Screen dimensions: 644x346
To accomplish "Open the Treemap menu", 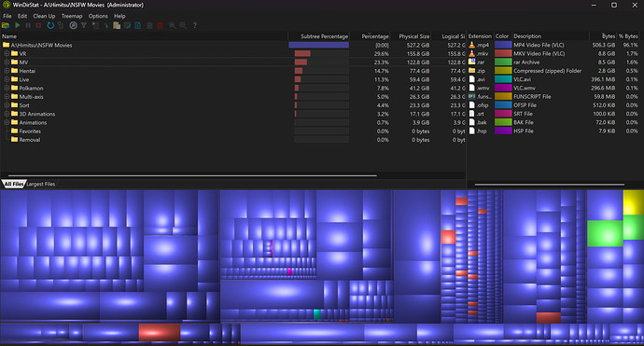I will click(x=72, y=16).
